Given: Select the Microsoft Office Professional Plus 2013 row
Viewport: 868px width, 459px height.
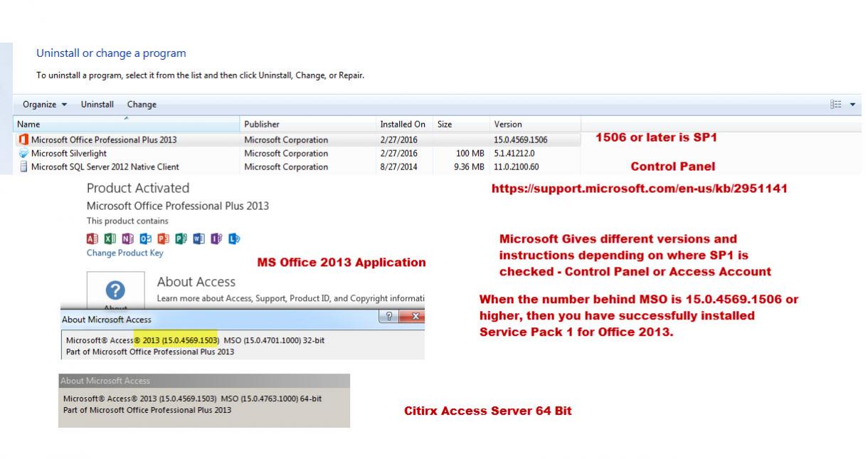Looking at the screenshot, I should tap(104, 139).
